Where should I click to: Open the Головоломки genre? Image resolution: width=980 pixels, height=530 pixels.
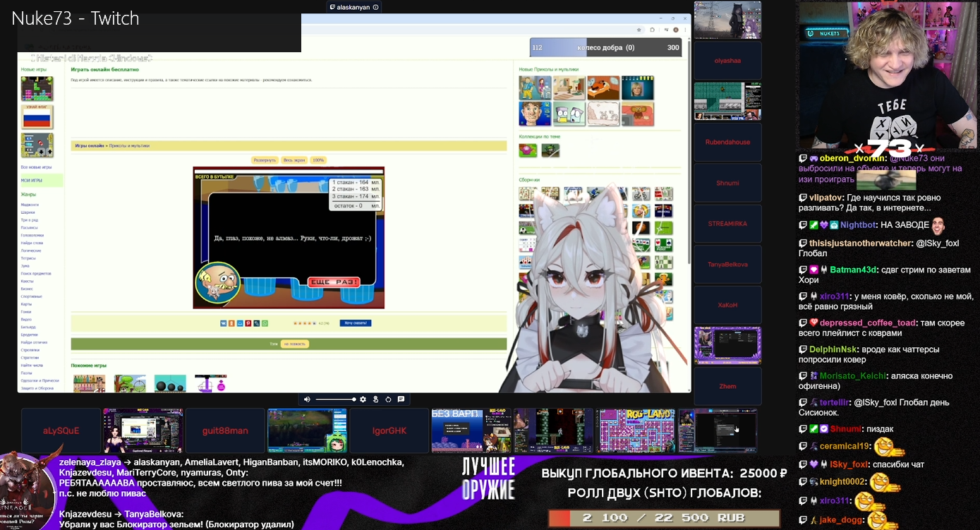(32, 235)
